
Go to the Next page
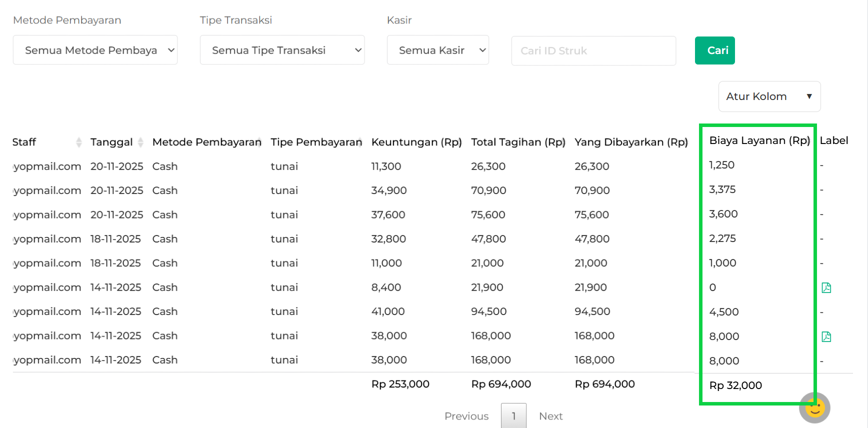550,416
